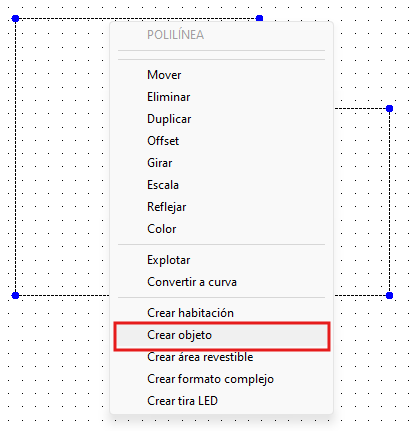Screen dimensions: 412x431
Task: Select Eliminar to delete the polyline
Action: pyautogui.click(x=221, y=97)
